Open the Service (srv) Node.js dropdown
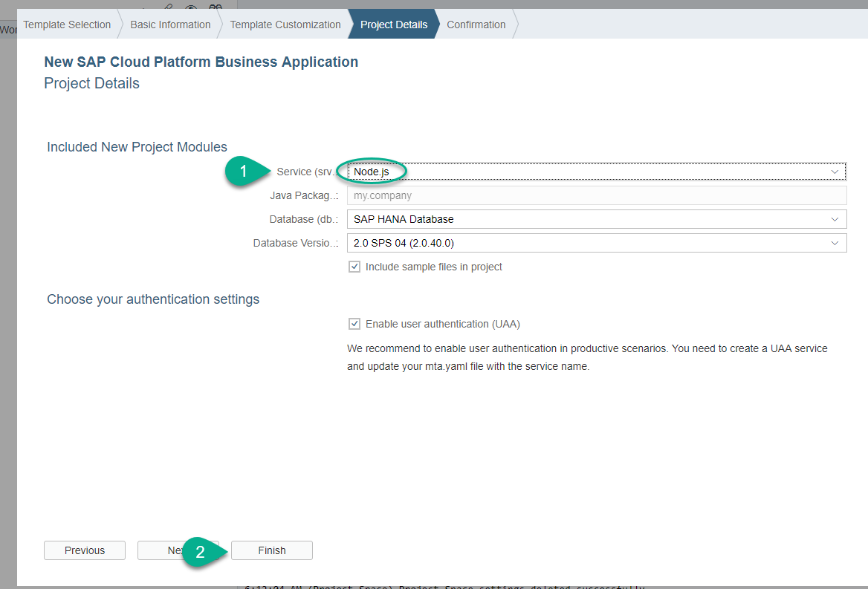Image resolution: width=868 pixels, height=589 pixels. tap(597, 172)
